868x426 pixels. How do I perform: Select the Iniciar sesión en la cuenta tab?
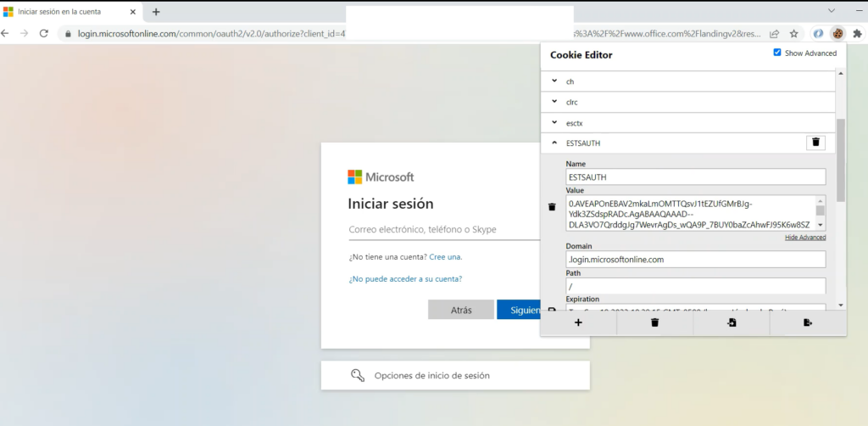pos(70,12)
